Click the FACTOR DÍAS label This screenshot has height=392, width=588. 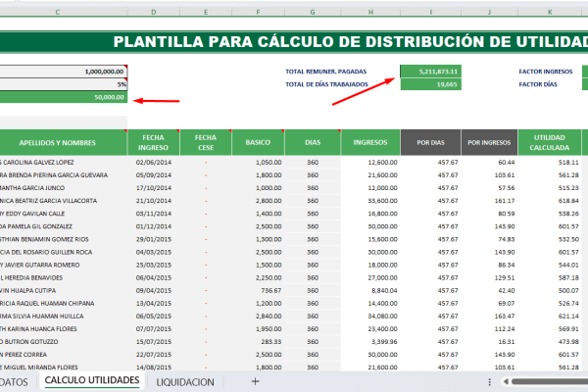538,84
